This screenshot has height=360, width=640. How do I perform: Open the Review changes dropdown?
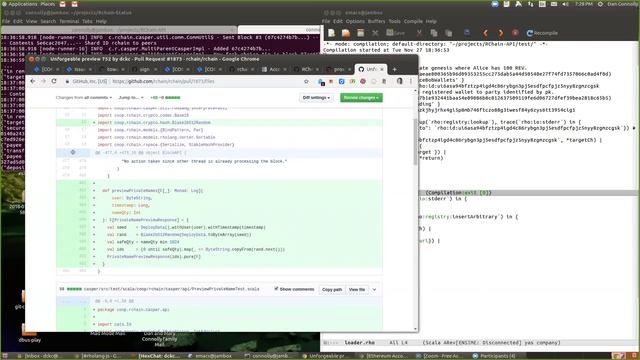pyautogui.click(x=361, y=98)
